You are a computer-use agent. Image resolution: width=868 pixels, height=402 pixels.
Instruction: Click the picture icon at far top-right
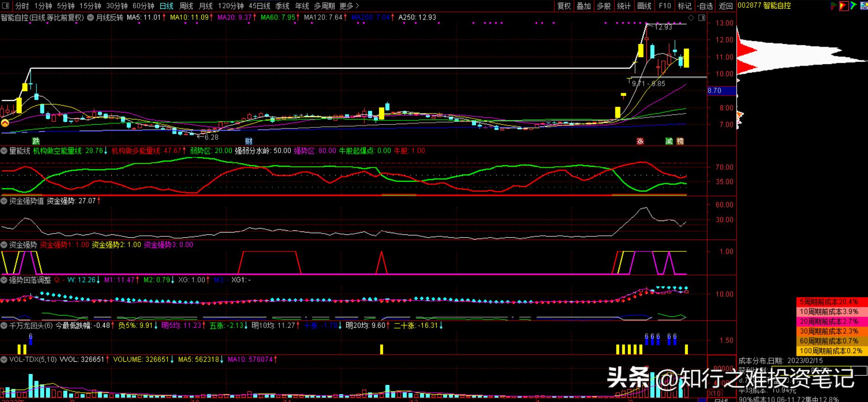pos(863,6)
